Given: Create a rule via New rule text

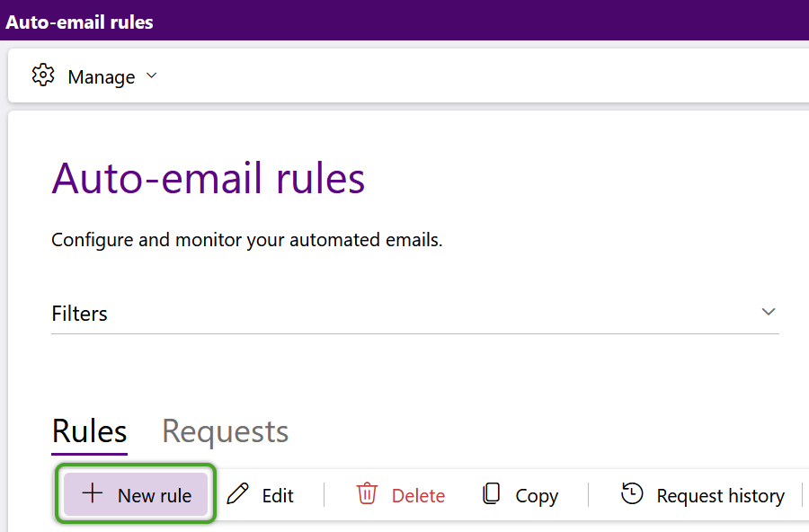Looking at the screenshot, I should click(x=155, y=495).
